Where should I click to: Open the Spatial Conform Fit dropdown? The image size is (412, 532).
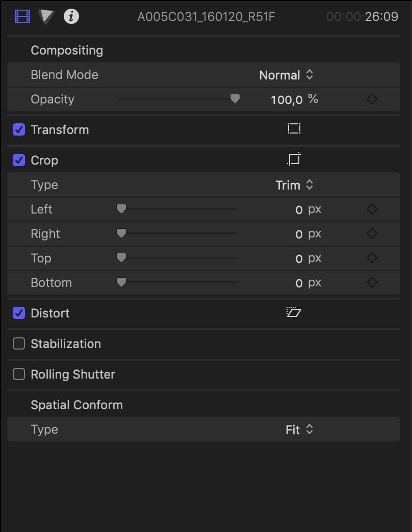point(299,430)
